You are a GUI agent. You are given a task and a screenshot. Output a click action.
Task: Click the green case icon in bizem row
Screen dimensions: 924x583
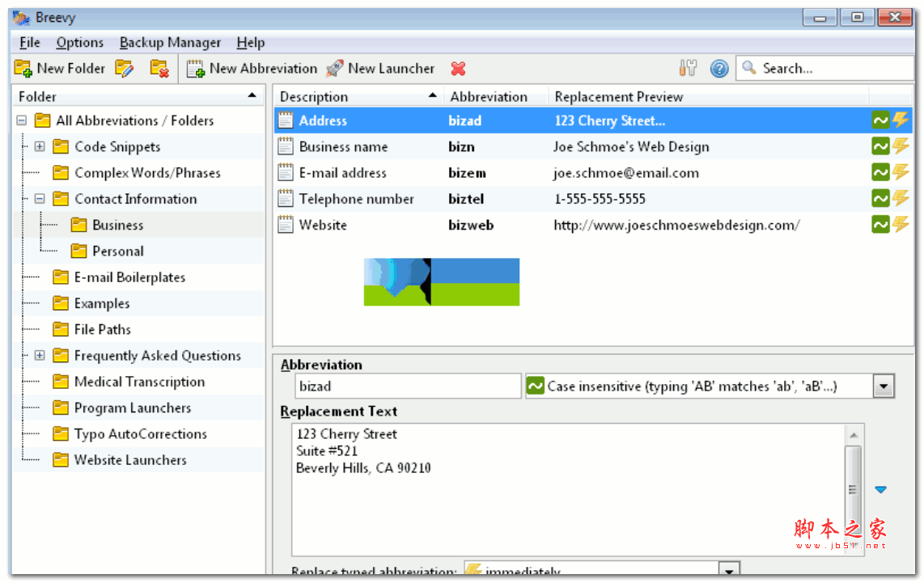coord(880,172)
